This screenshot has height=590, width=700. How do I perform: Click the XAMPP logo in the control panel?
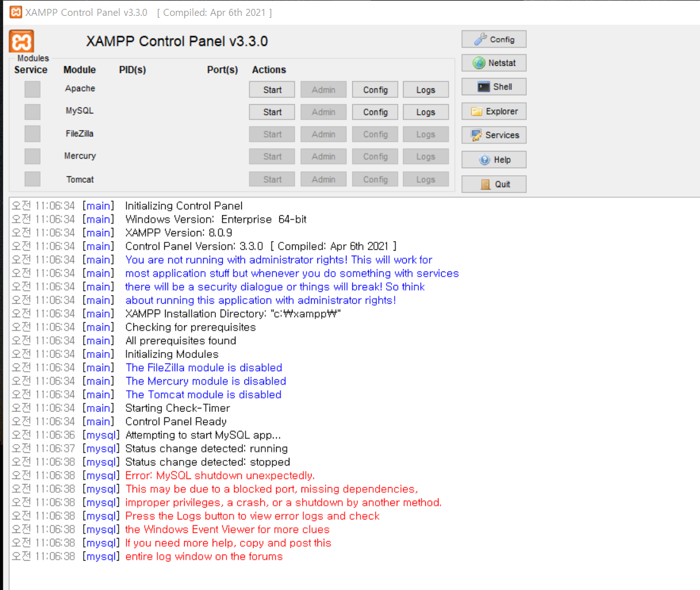[x=22, y=41]
